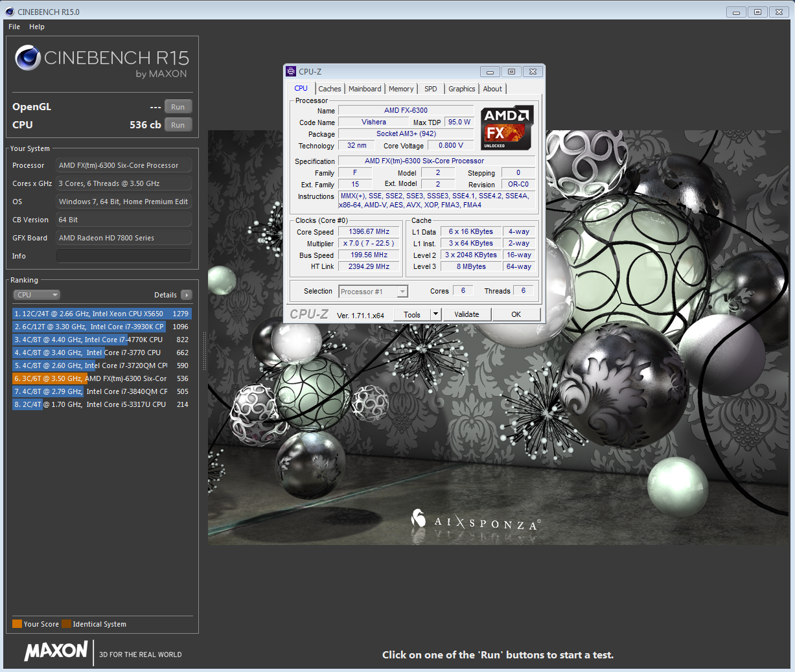The image size is (795, 672).
Task: Switch to the Caches tab
Action: click(330, 89)
